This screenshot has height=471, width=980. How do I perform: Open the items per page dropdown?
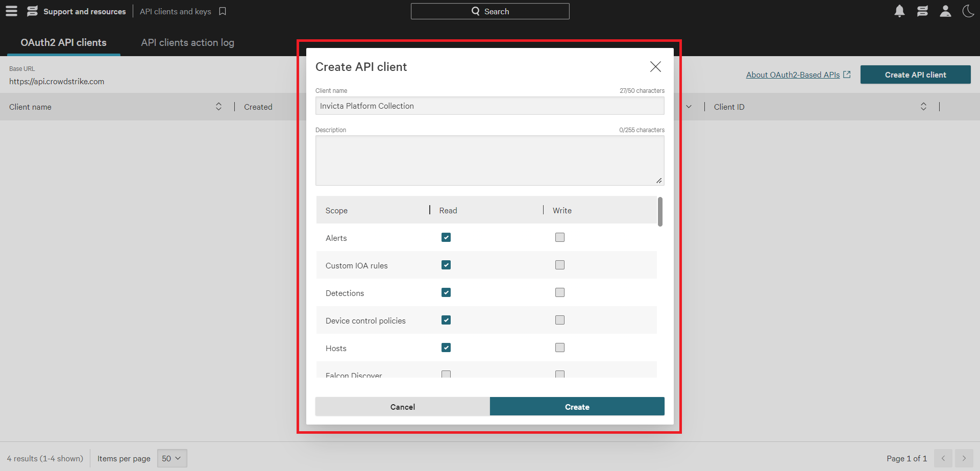point(172,458)
